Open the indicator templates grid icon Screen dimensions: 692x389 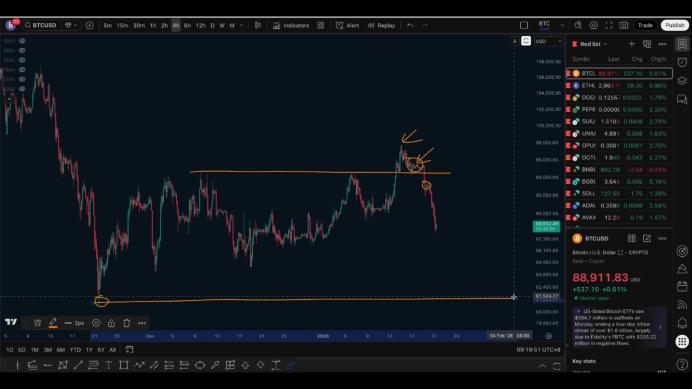(x=321, y=26)
